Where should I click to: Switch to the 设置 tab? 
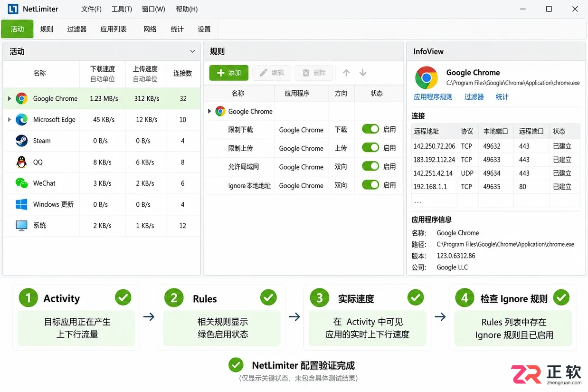point(204,29)
